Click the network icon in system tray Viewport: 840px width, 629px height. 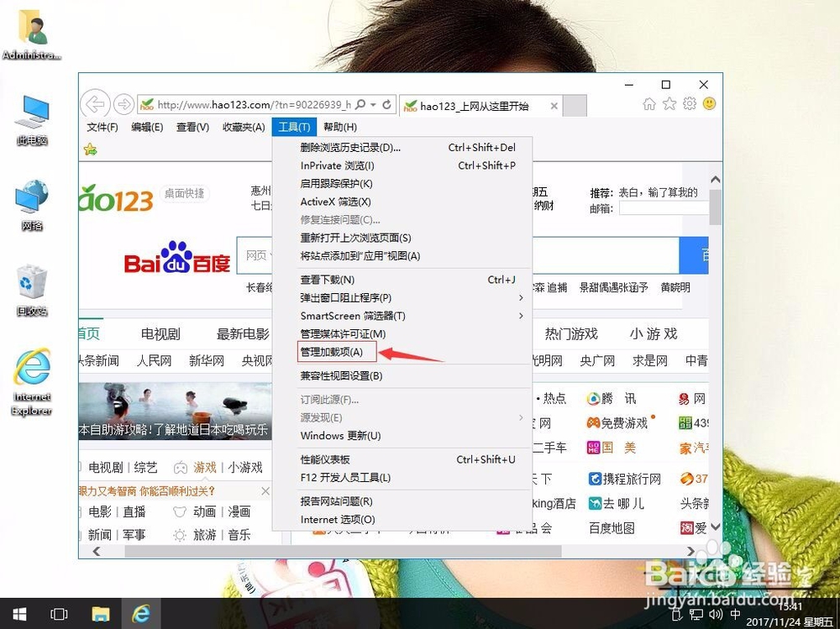[696, 614]
